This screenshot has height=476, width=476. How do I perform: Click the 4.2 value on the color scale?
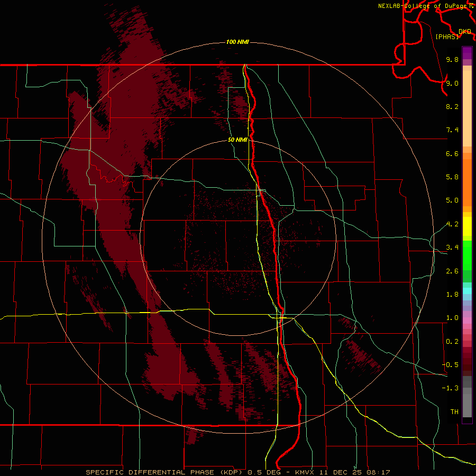click(452, 224)
